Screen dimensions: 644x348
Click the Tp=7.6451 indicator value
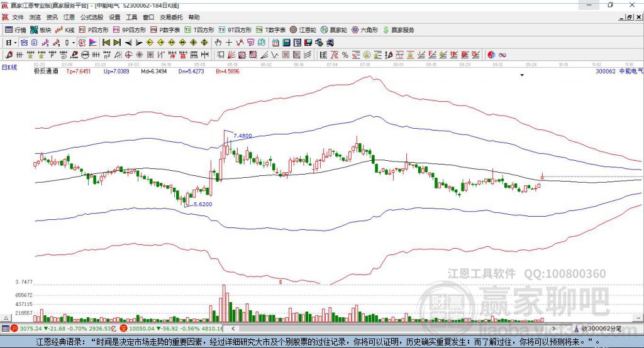78,72
